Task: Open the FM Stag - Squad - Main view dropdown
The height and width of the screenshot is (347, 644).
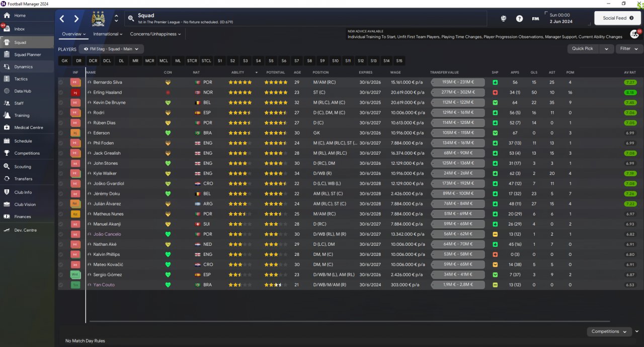Action: click(x=111, y=49)
